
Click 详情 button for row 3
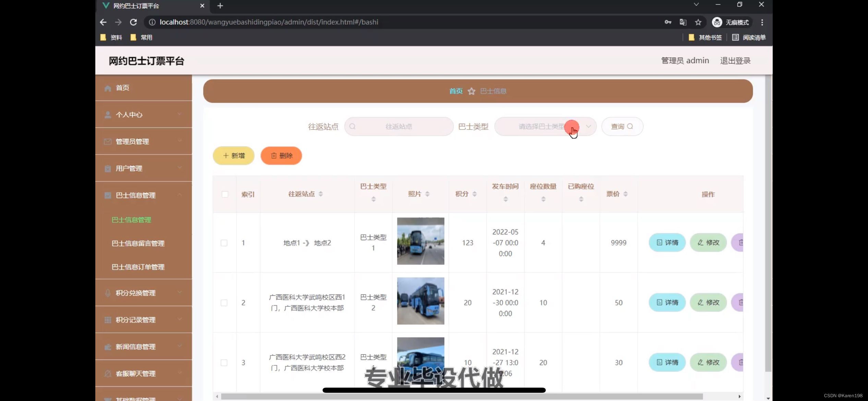click(x=667, y=362)
